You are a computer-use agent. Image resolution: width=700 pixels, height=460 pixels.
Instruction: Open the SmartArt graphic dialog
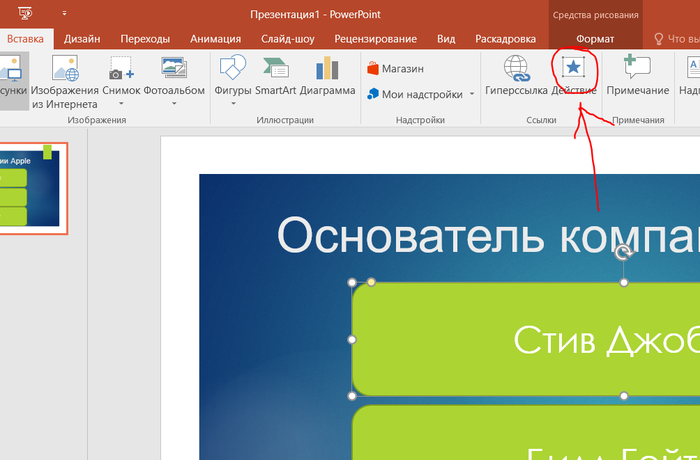click(277, 75)
